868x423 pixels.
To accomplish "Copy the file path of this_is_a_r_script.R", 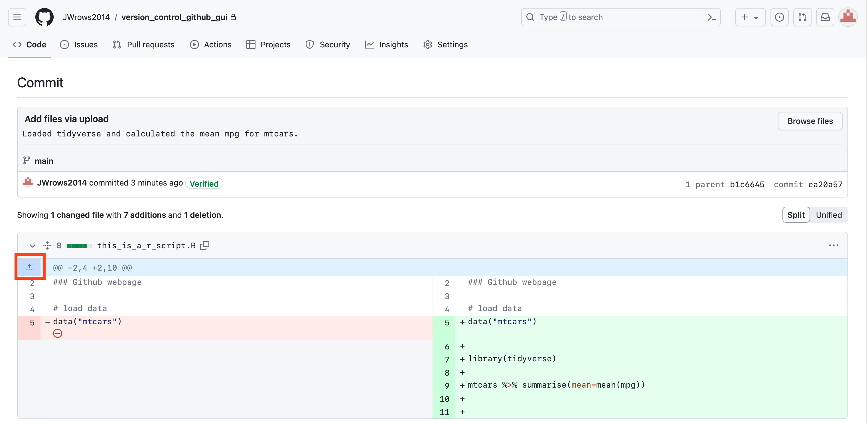I will (x=204, y=245).
